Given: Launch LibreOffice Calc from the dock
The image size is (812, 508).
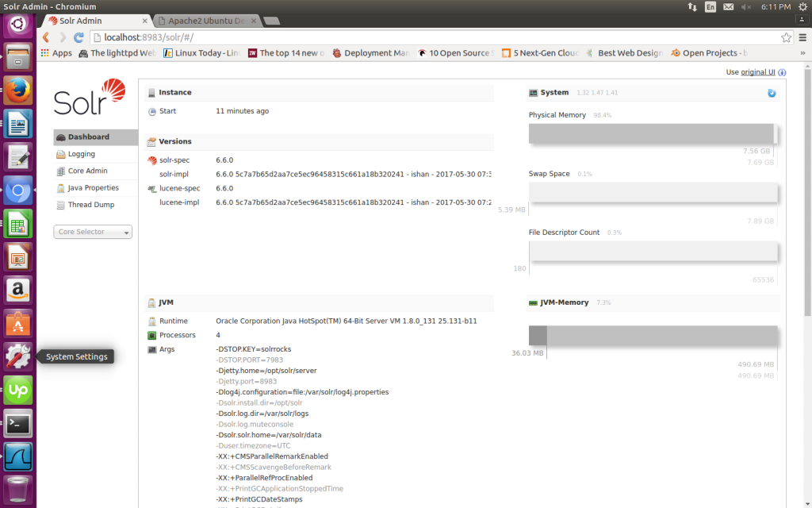Looking at the screenshot, I should click(18, 224).
